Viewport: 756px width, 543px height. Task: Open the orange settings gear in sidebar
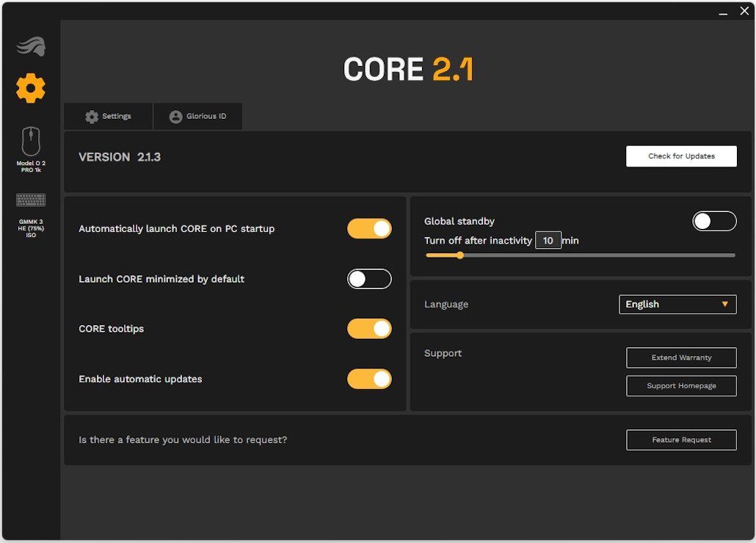(31, 88)
